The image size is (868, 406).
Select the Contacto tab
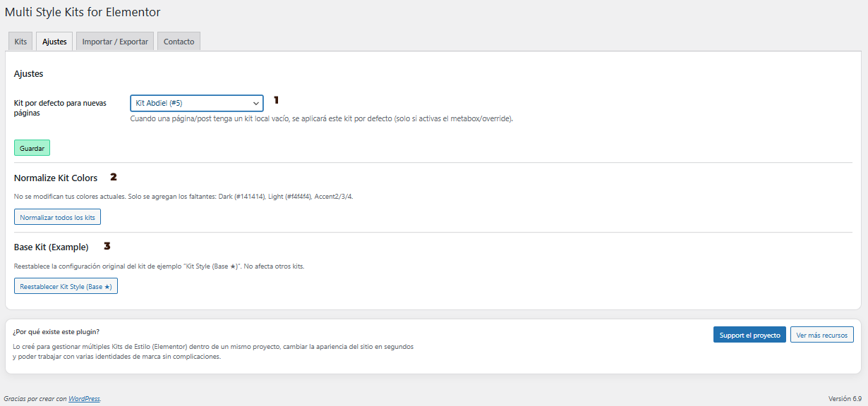(x=179, y=41)
